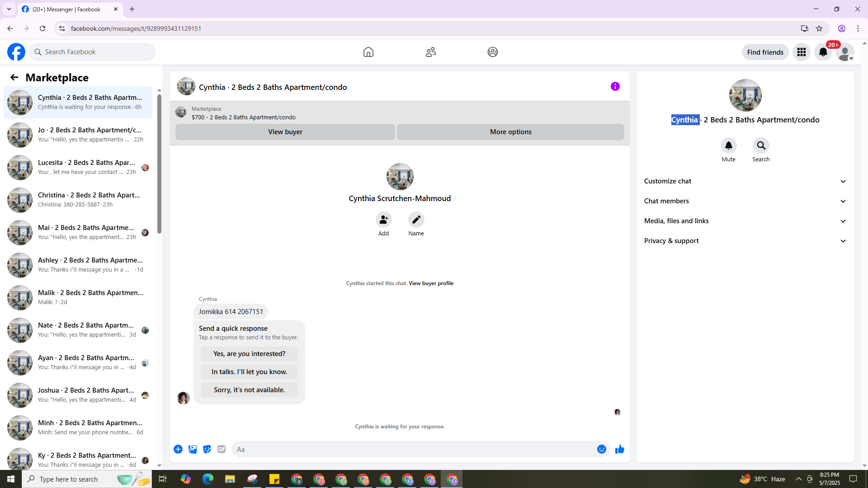
Task: Click the GIF chooser icon
Action: click(x=221, y=449)
